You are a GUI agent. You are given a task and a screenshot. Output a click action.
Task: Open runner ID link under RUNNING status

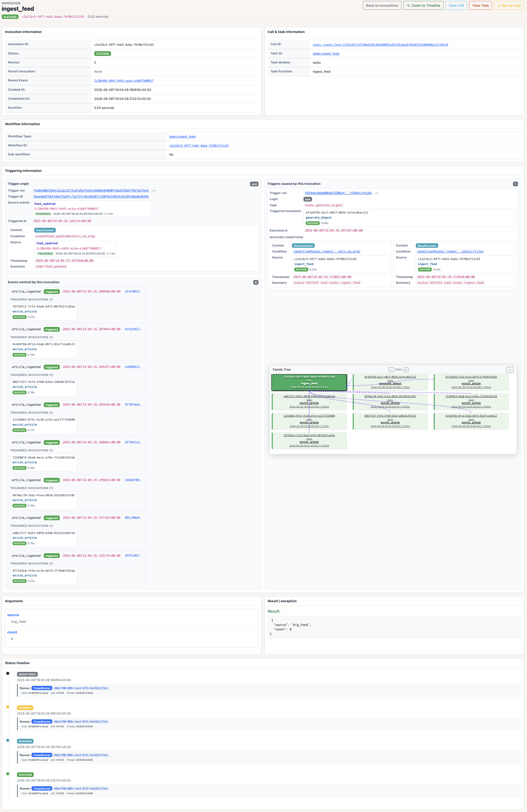point(81,755)
